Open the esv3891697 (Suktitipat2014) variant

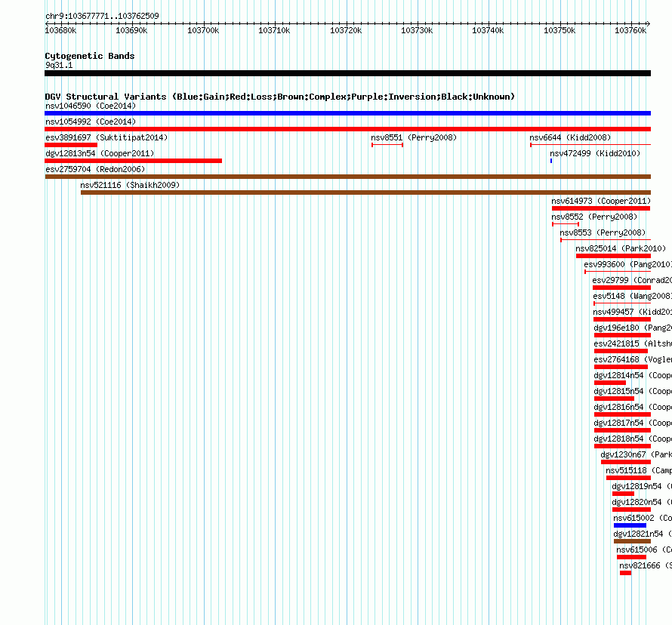106,137
